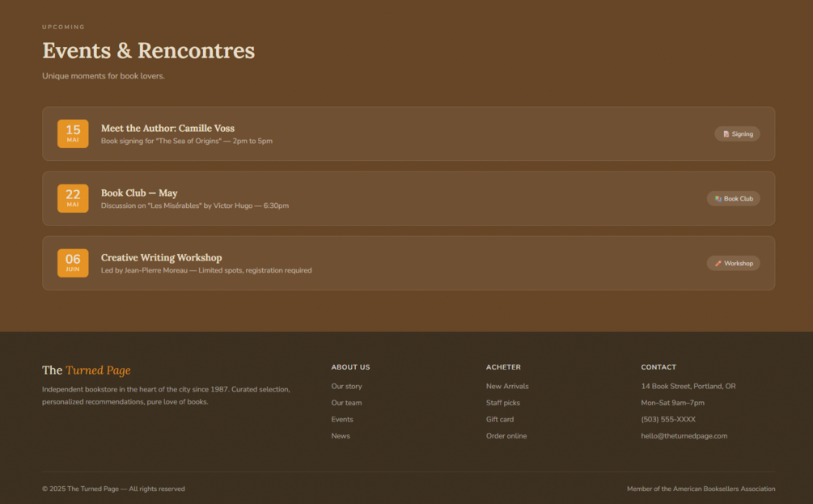
Task: Click the address 14 Book Street, Portland, OR
Action: [688, 387]
